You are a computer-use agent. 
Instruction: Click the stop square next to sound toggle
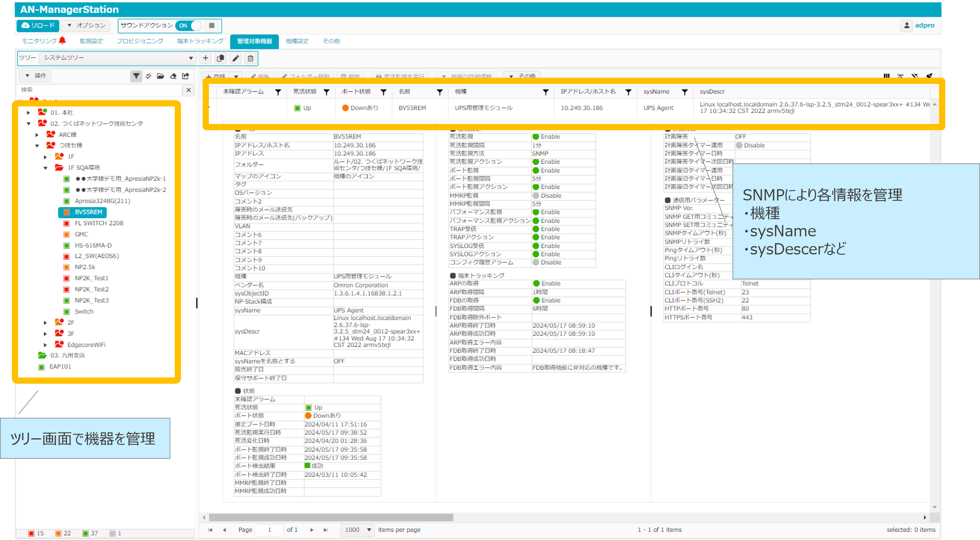pyautogui.click(x=212, y=26)
